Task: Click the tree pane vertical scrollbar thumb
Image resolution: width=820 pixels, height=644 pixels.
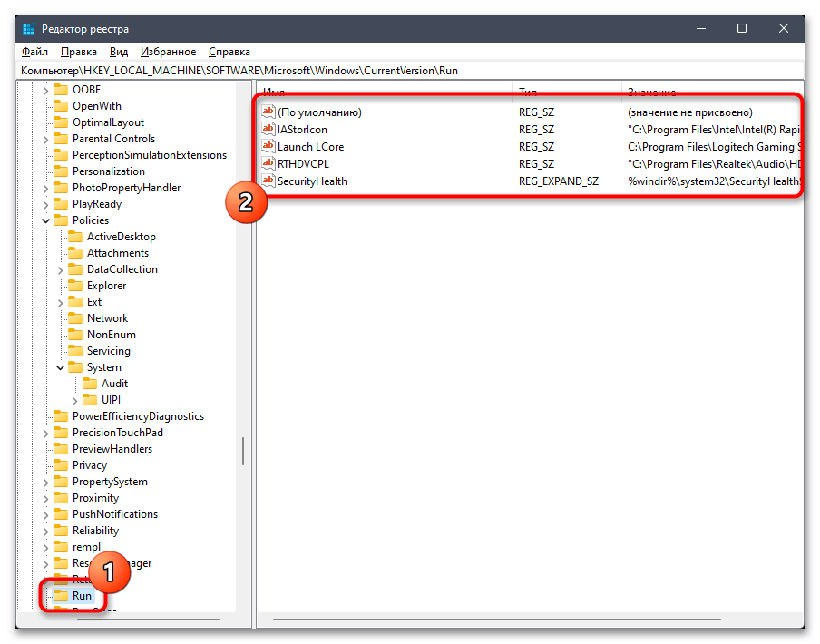Action: [x=243, y=451]
